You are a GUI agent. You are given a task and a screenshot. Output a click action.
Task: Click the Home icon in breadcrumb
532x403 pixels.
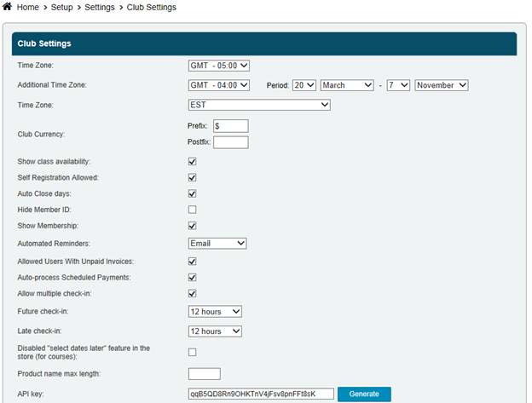pos(8,8)
